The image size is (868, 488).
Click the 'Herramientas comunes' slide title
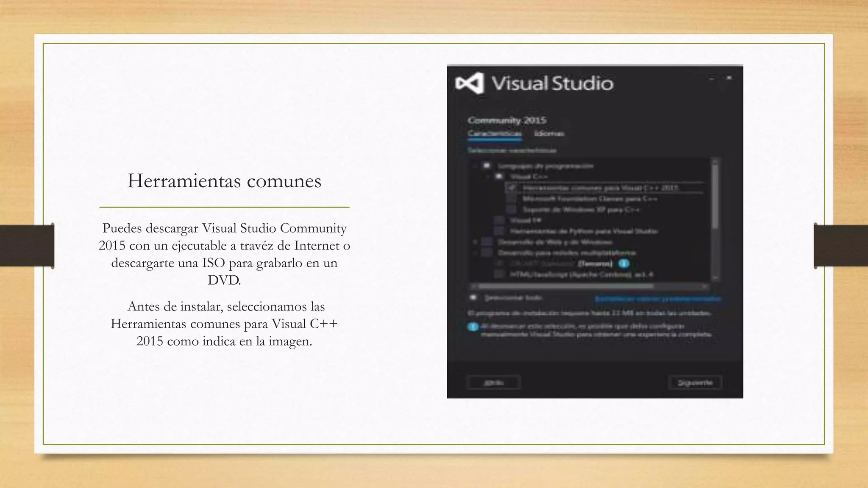coord(224,181)
